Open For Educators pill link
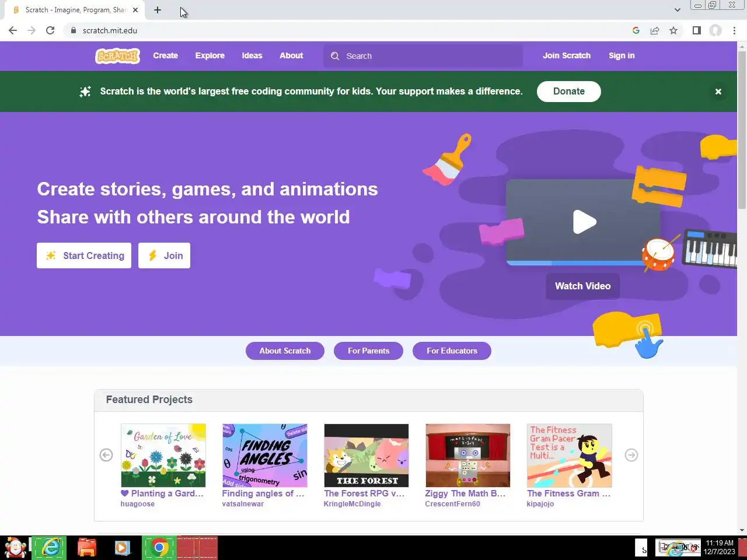This screenshot has height=560, width=747. point(452,351)
